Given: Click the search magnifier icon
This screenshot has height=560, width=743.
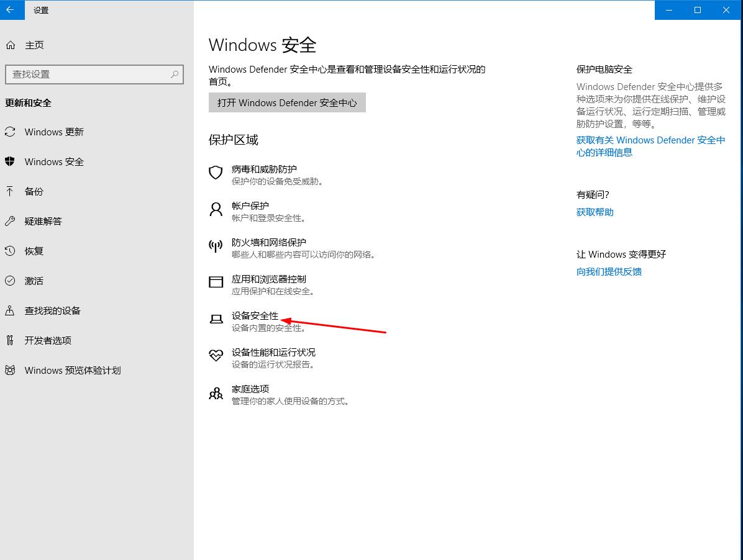Looking at the screenshot, I should point(175,75).
